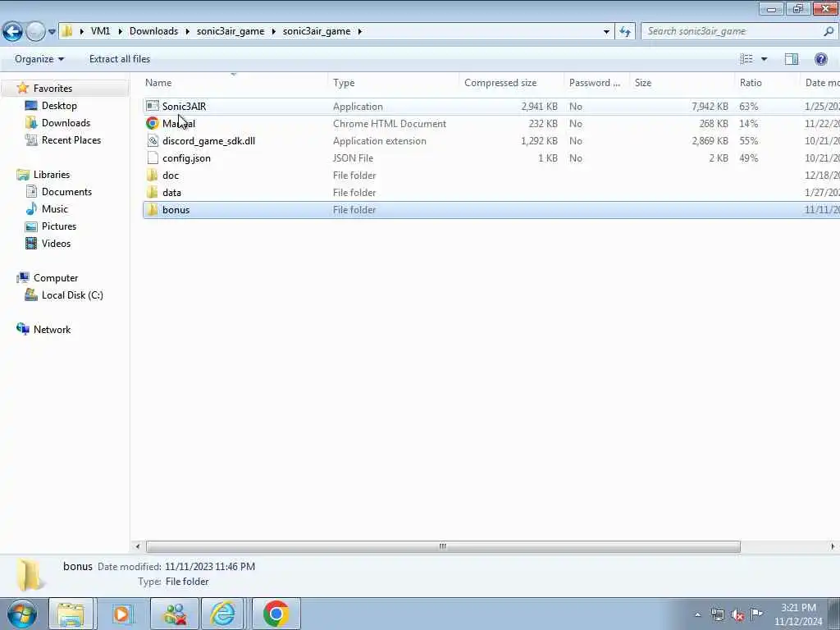
Task: Select the data folder icon
Action: [153, 192]
